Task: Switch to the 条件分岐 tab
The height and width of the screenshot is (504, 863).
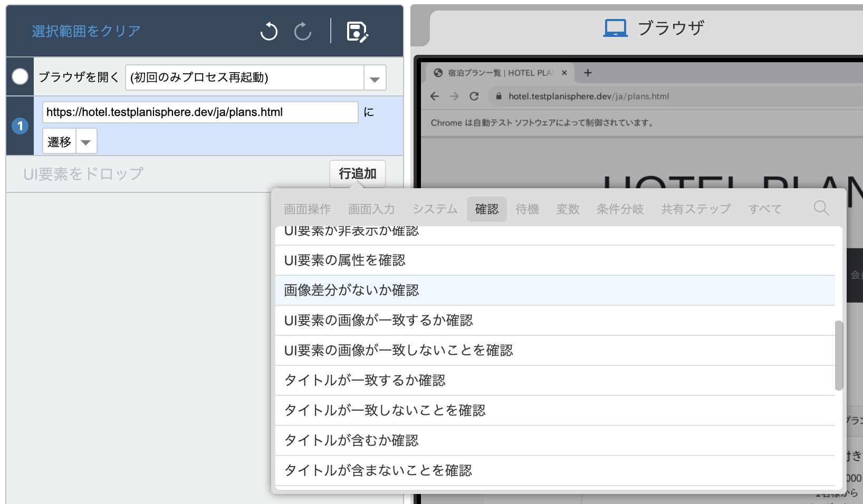Action: pyautogui.click(x=620, y=209)
